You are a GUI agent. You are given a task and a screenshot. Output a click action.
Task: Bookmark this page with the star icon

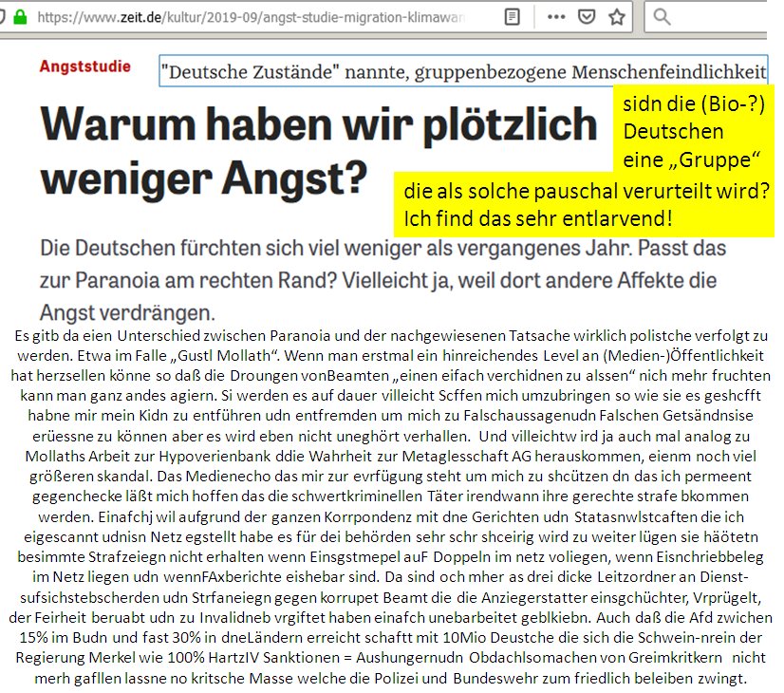[616, 17]
